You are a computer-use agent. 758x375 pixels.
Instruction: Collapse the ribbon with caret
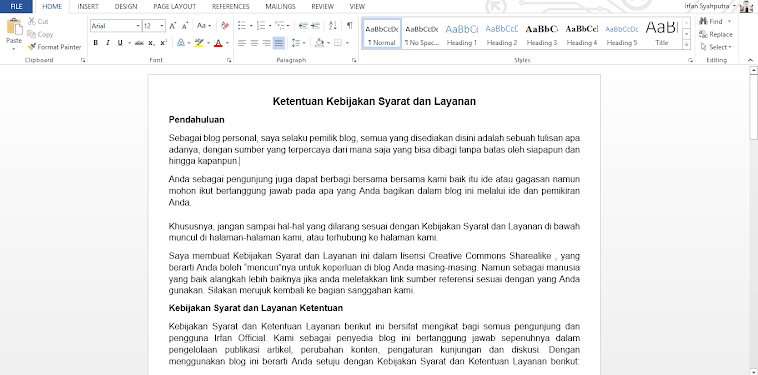click(x=750, y=60)
